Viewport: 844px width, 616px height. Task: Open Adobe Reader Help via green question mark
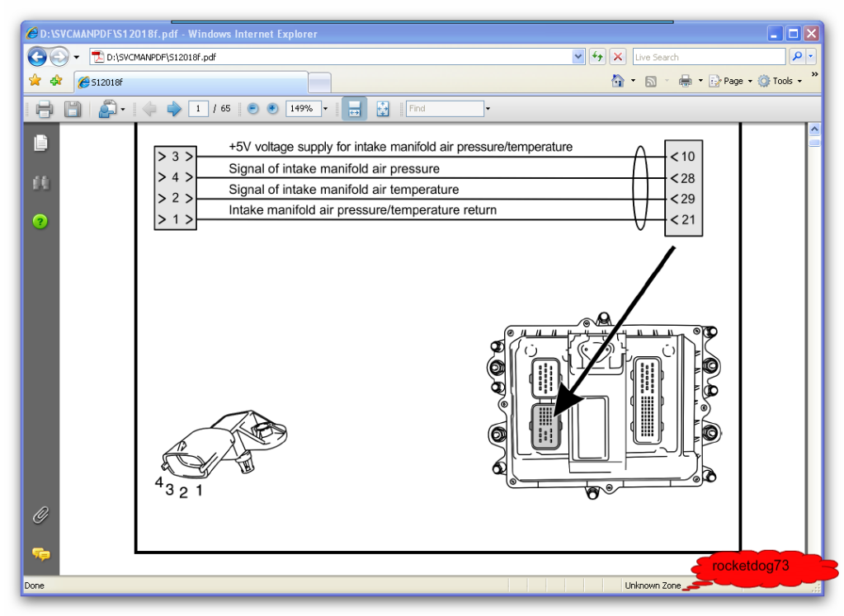40,221
